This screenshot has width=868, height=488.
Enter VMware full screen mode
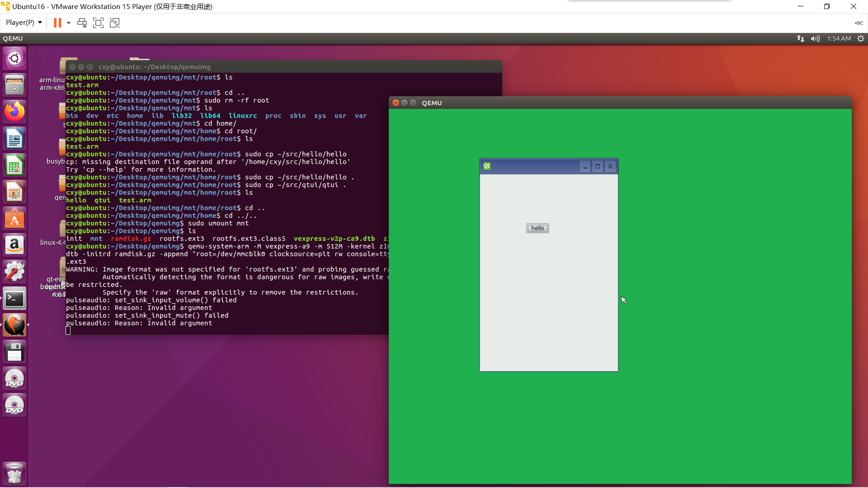point(98,23)
